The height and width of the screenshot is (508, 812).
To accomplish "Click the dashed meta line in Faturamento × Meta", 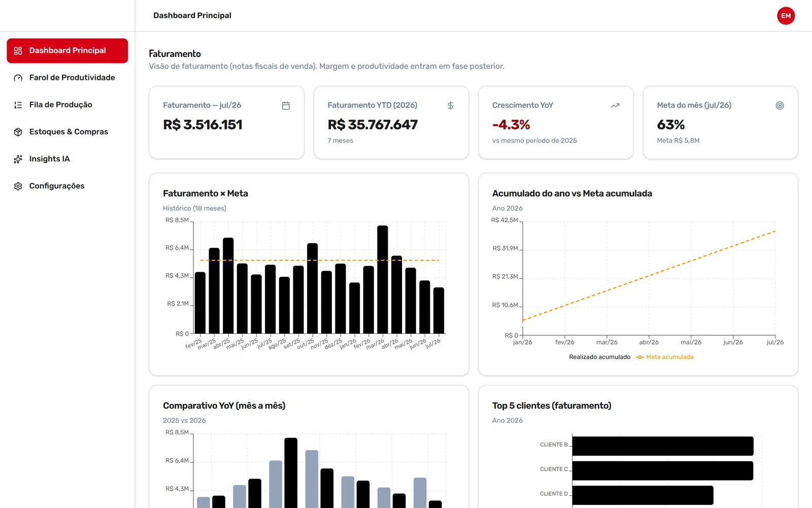I will 320,261.
